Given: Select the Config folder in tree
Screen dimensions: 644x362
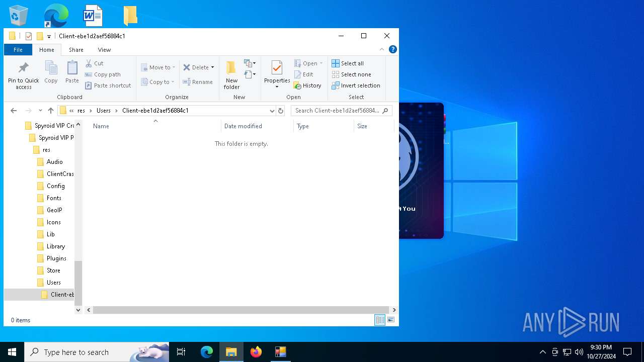Looking at the screenshot, I should pos(55,186).
